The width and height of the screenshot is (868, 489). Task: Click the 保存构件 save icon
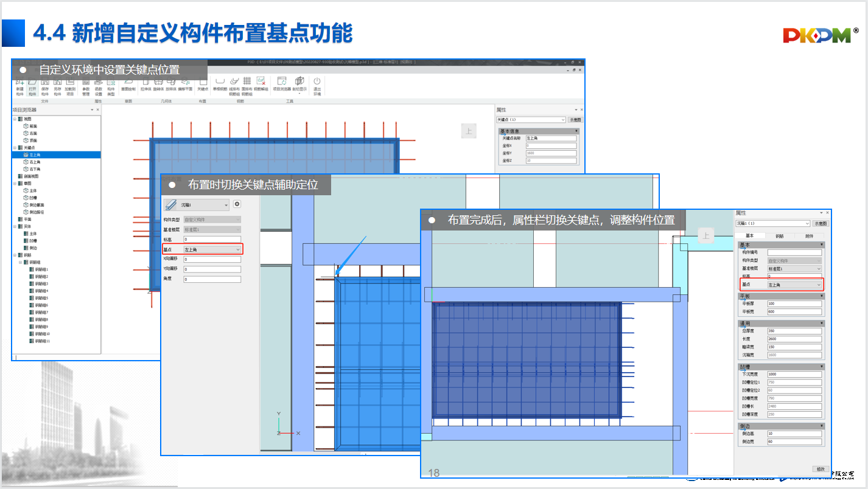pos(45,85)
